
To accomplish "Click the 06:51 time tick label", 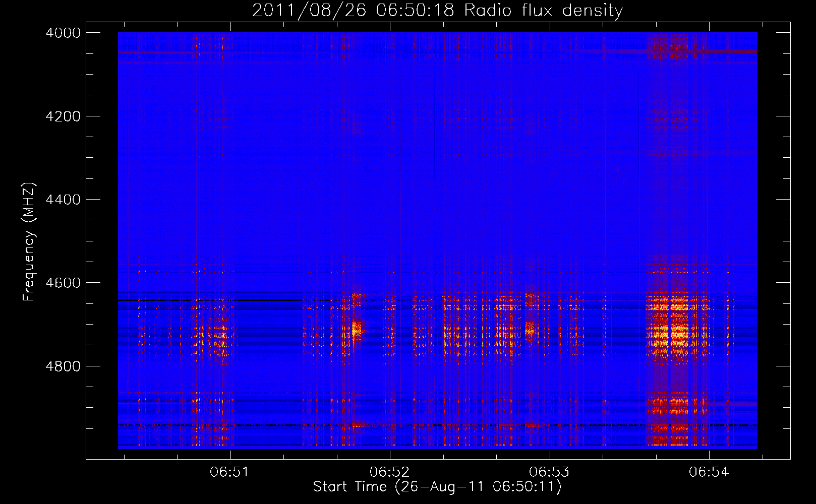I will coord(230,472).
